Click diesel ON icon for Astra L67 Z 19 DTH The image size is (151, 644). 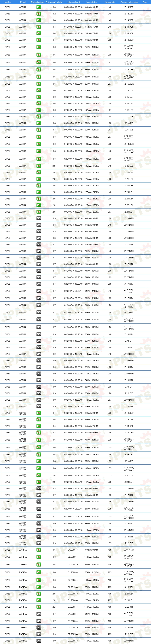[x=39, y=400]
